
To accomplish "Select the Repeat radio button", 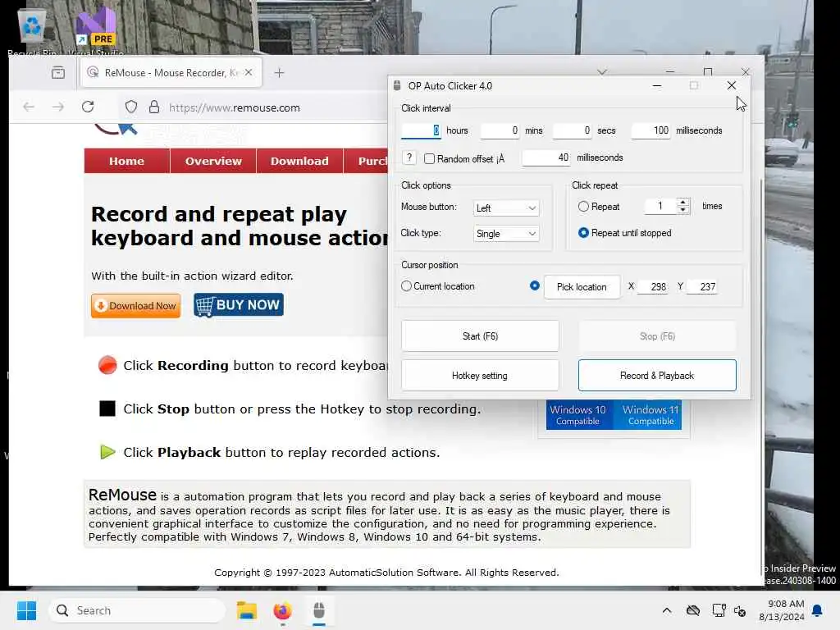I will (x=583, y=206).
